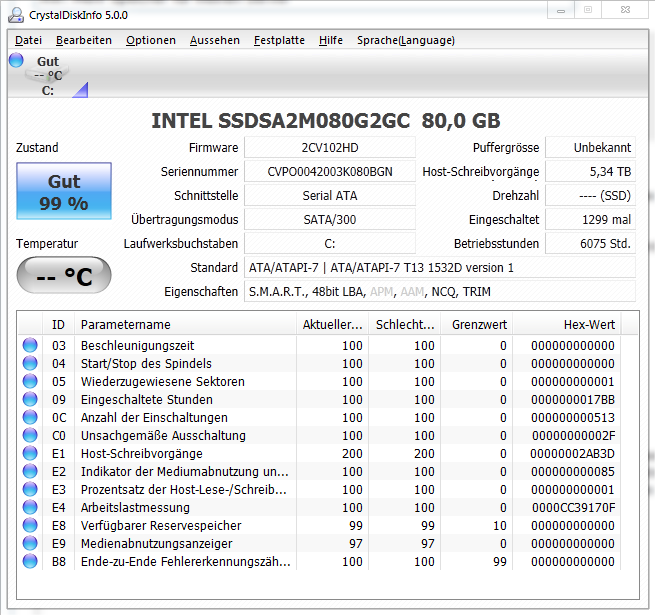
Task: Select the Medienabnutzungsanzeiger parameter name
Action: [x=156, y=543]
